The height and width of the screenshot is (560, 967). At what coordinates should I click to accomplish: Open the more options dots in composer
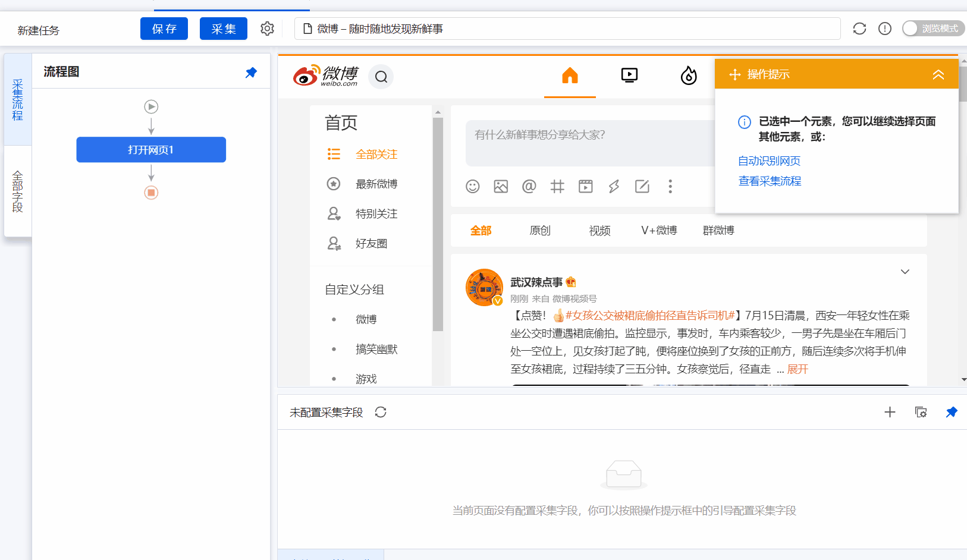(x=670, y=187)
